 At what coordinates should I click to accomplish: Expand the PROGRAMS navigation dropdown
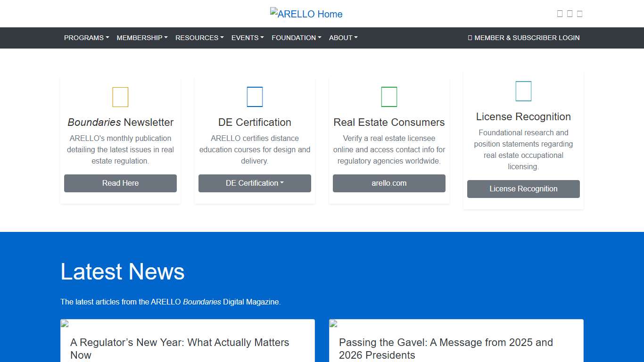(x=86, y=38)
